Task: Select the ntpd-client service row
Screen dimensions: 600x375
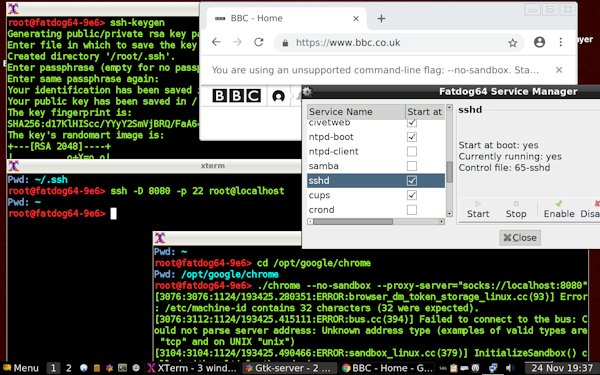Action: pyautogui.click(x=376, y=151)
